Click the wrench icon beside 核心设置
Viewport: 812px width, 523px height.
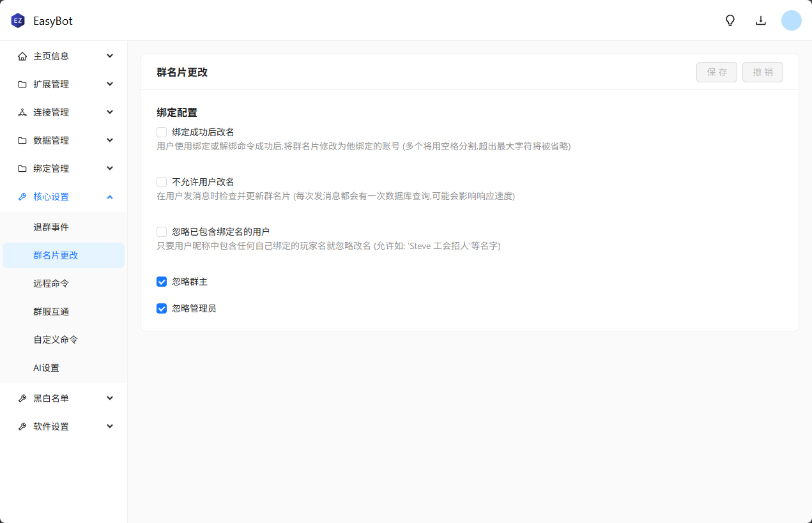tap(22, 197)
